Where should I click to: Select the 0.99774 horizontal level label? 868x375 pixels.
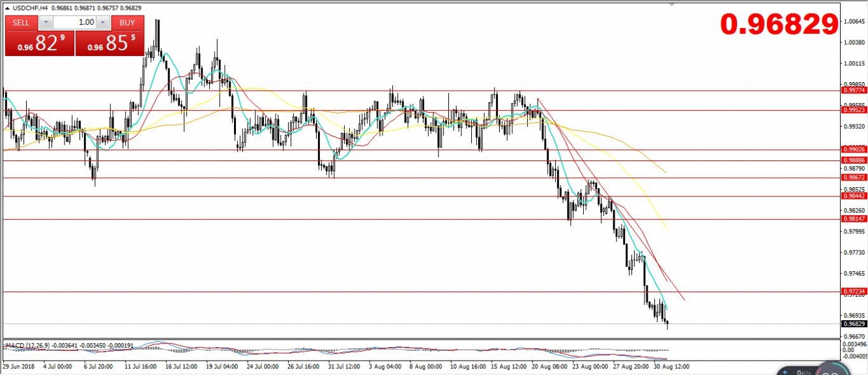coord(854,91)
